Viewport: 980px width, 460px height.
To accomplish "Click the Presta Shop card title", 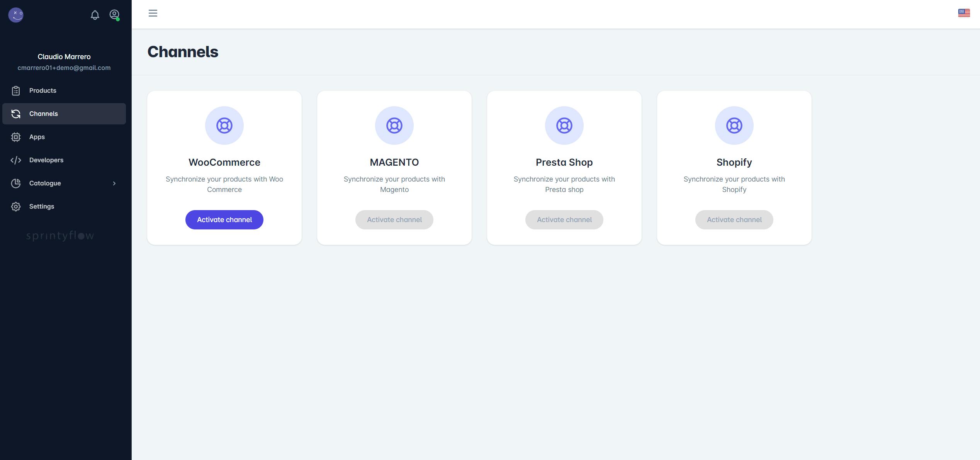I will click(x=564, y=162).
